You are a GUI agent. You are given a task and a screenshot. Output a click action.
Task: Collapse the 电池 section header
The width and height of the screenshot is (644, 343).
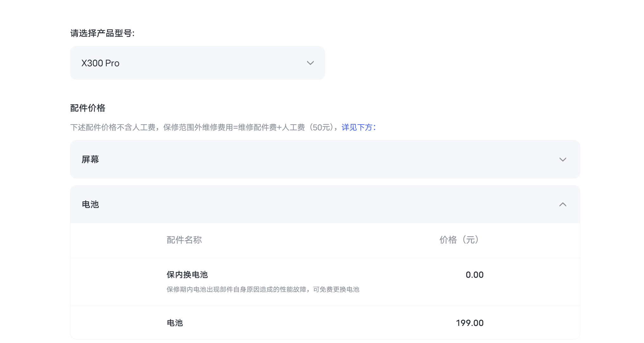point(325,204)
